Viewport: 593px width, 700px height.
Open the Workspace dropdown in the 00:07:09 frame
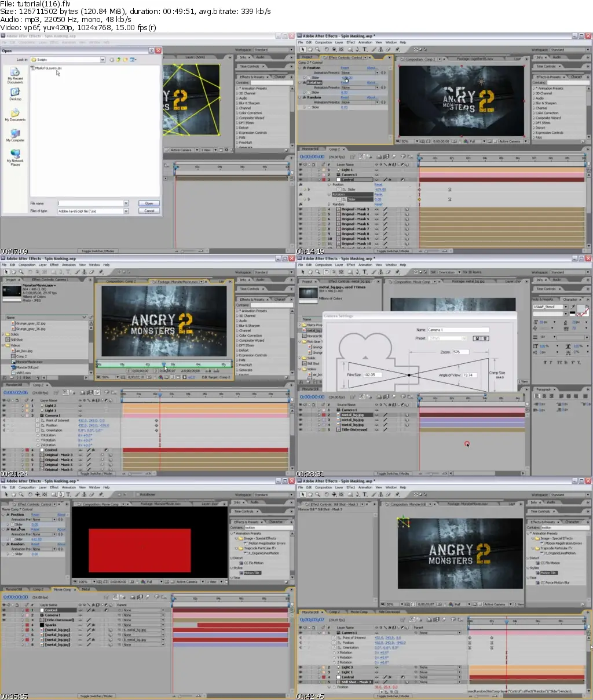click(273, 50)
